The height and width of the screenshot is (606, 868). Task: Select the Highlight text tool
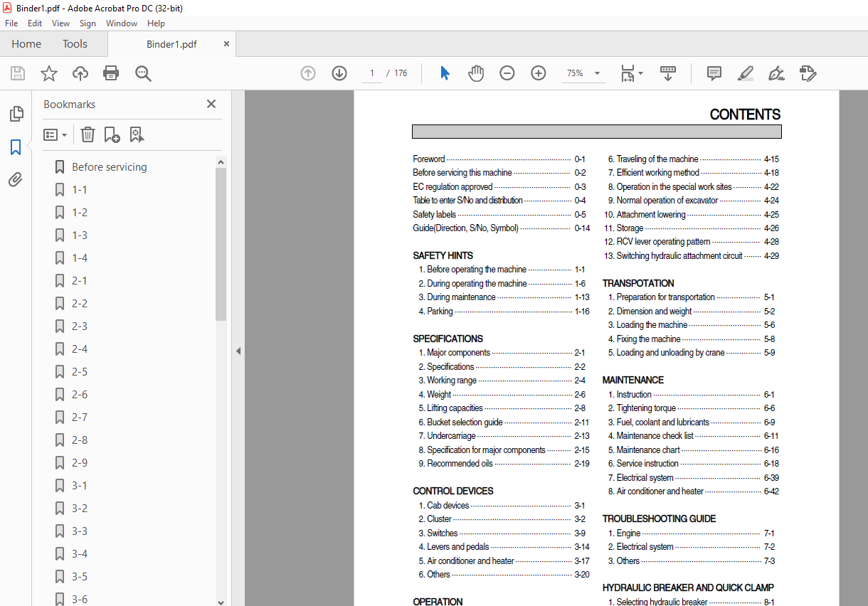tap(745, 73)
